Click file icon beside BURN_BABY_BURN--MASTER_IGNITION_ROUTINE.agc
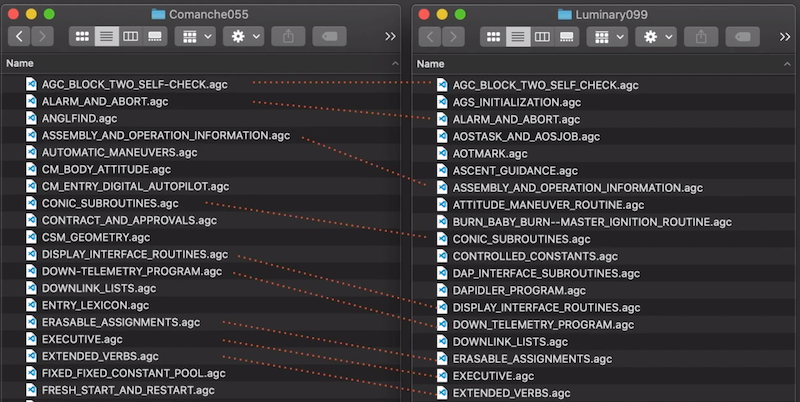 pos(443,222)
